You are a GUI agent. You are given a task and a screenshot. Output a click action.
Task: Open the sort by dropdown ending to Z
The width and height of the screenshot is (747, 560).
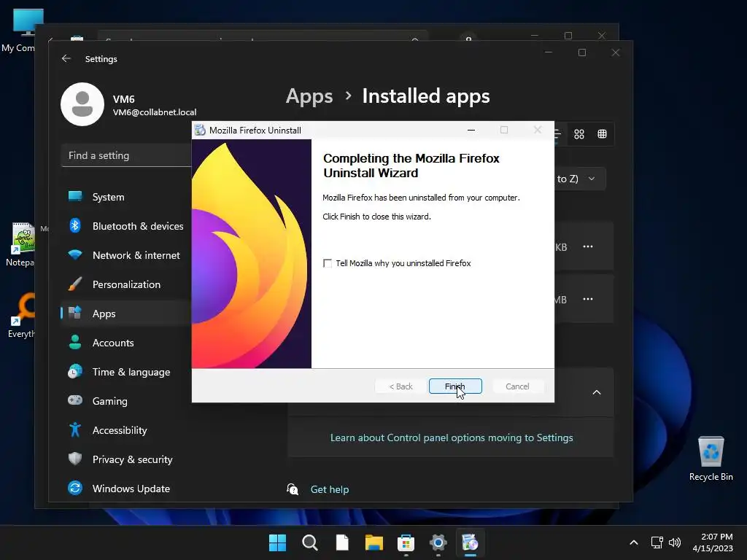[578, 179]
